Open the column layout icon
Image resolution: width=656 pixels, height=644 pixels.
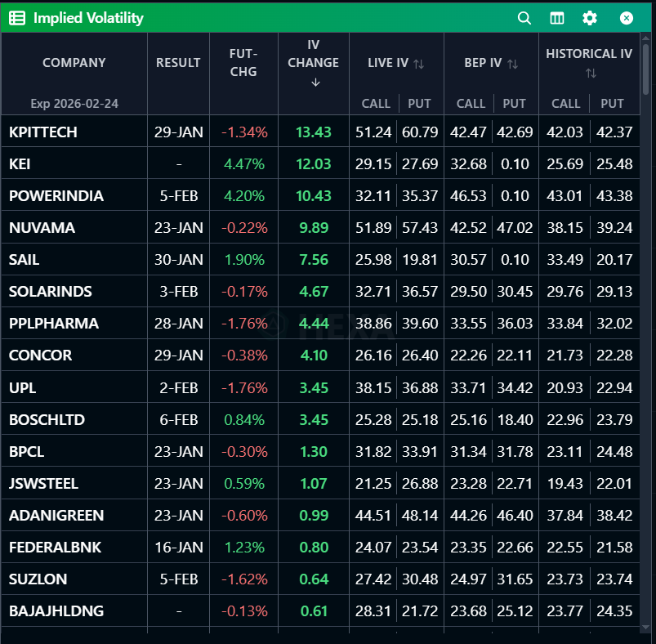point(557,18)
